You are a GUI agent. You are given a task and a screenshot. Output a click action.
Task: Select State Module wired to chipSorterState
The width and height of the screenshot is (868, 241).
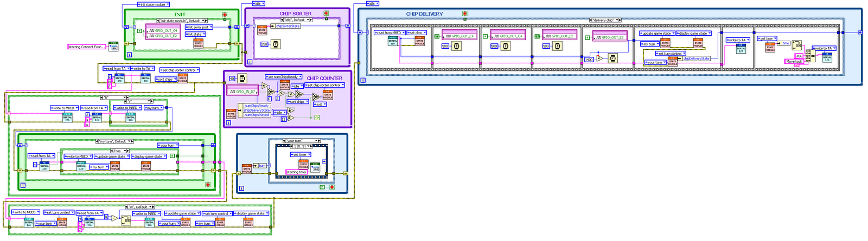[262, 30]
